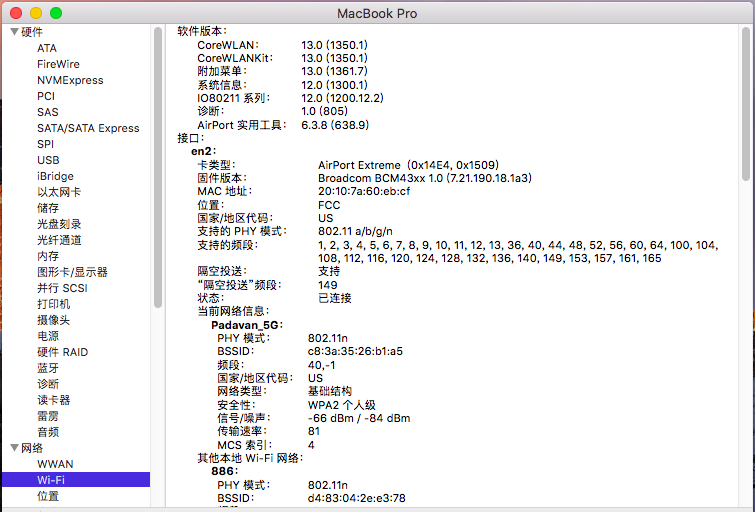Click BSSID value d4:83:04:2e:e3:78
The height and width of the screenshot is (512, 755).
point(357,498)
